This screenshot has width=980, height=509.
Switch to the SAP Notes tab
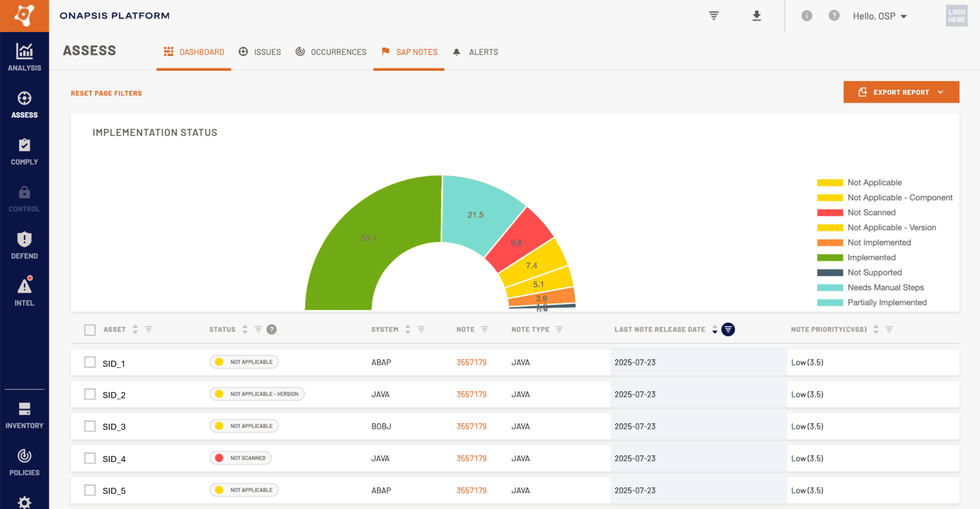[409, 52]
